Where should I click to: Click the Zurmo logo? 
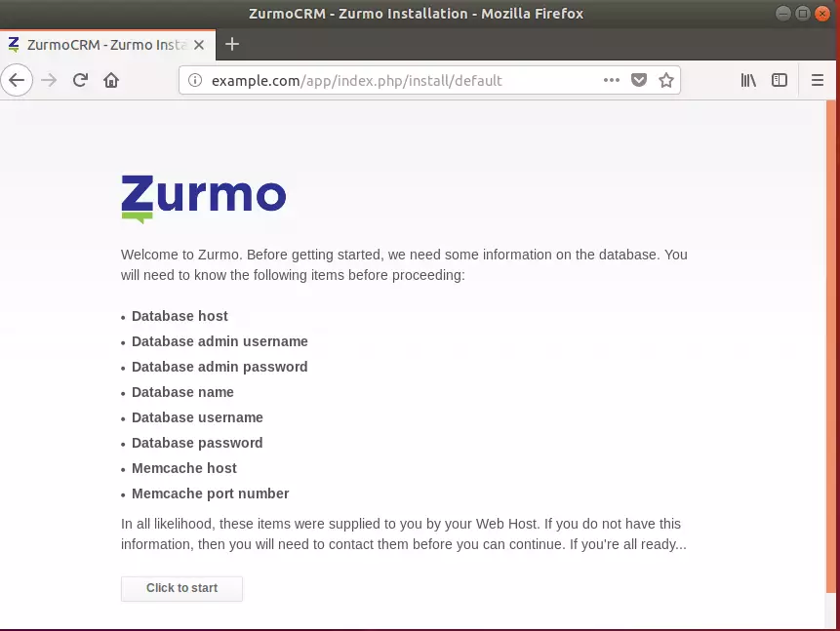tap(204, 198)
